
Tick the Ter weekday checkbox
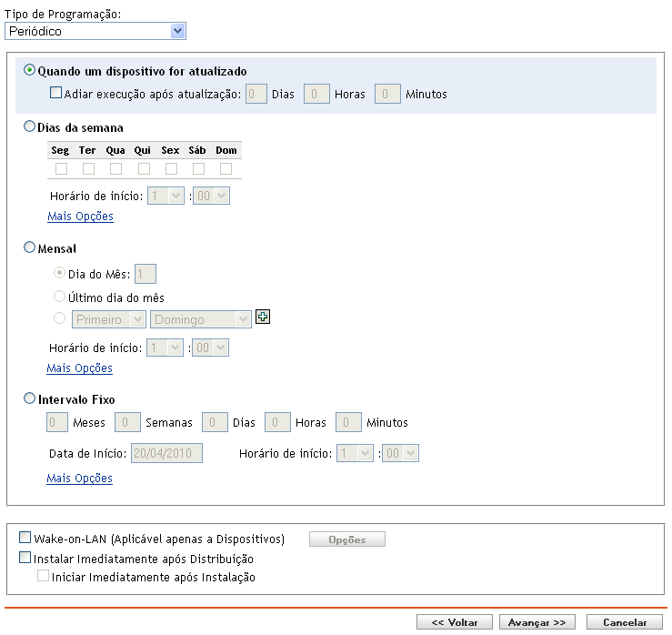(88, 168)
